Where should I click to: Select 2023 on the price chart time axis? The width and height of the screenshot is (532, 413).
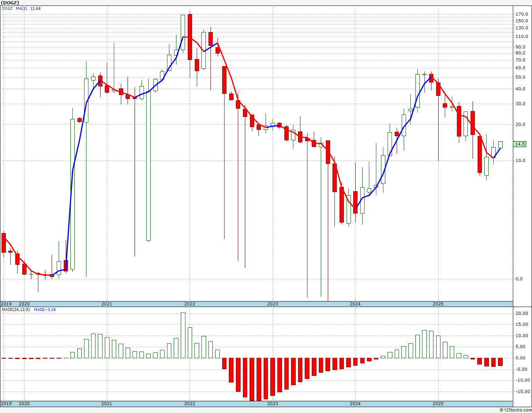[273, 304]
